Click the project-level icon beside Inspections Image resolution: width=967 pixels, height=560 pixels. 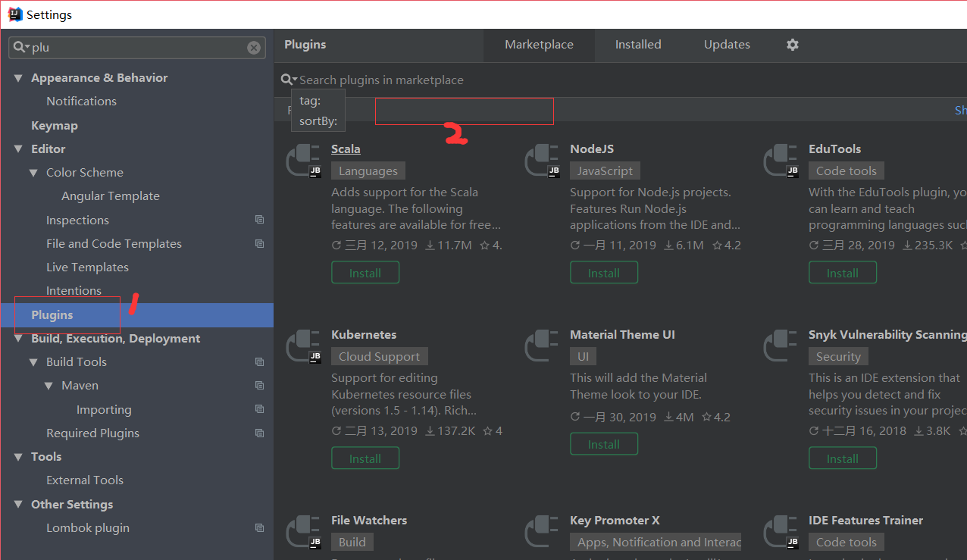tap(260, 220)
